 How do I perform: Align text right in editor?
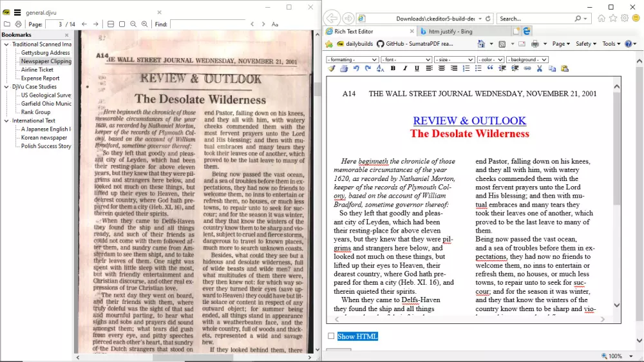click(454, 69)
